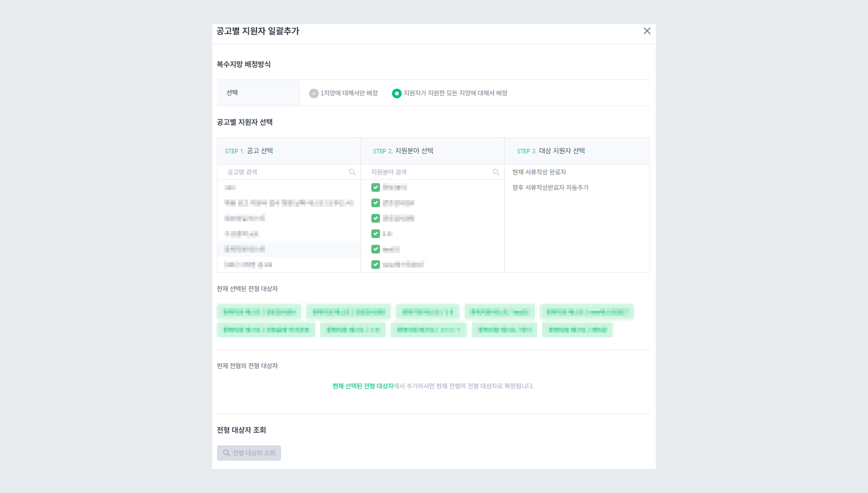Click 현재 서류작성 완료자 in STEP 3
868x493 pixels.
tap(539, 172)
